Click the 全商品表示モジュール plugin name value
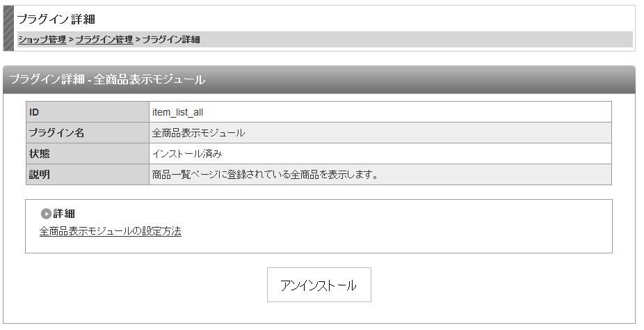 click(x=198, y=133)
